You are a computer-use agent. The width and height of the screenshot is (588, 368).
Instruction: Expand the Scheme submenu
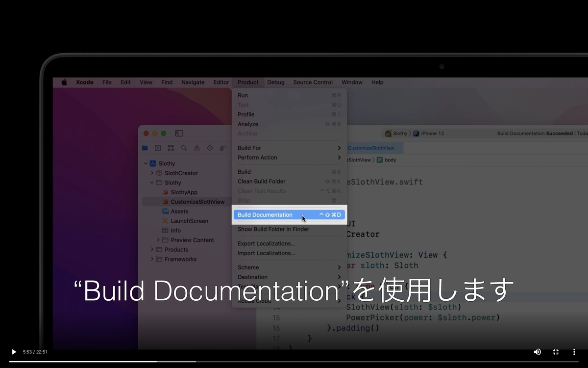tap(289, 267)
